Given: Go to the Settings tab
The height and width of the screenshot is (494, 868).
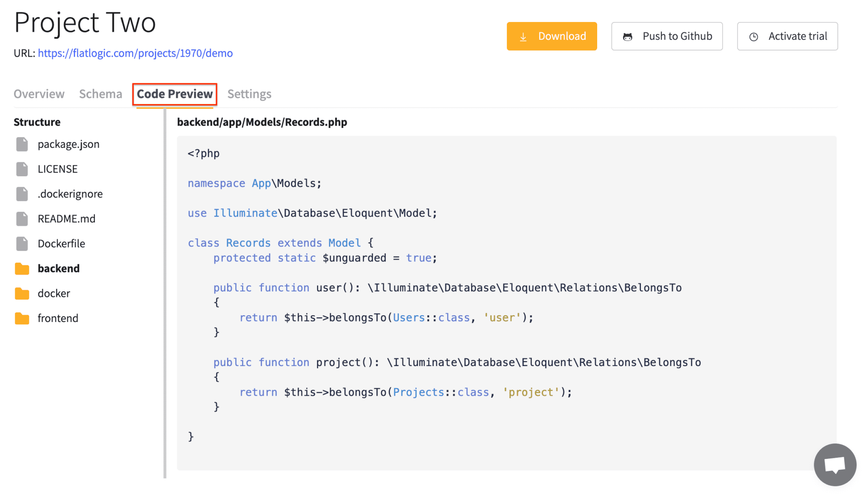Looking at the screenshot, I should click(249, 94).
